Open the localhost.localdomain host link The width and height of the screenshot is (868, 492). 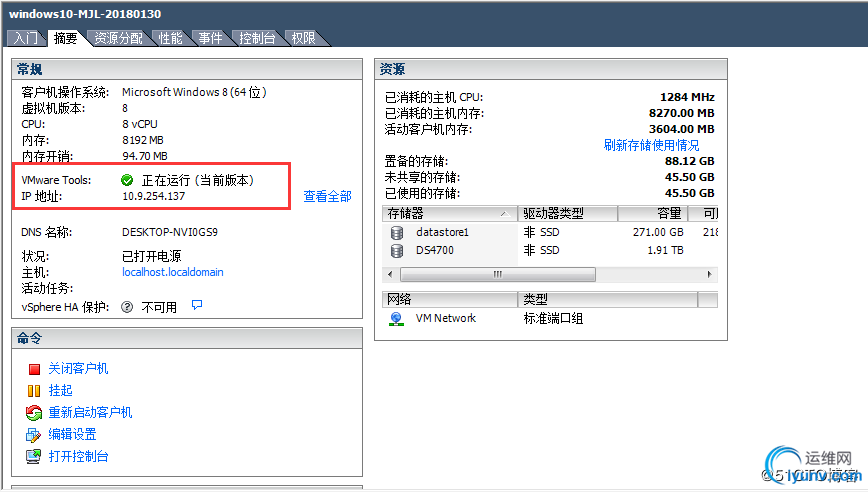click(x=173, y=272)
